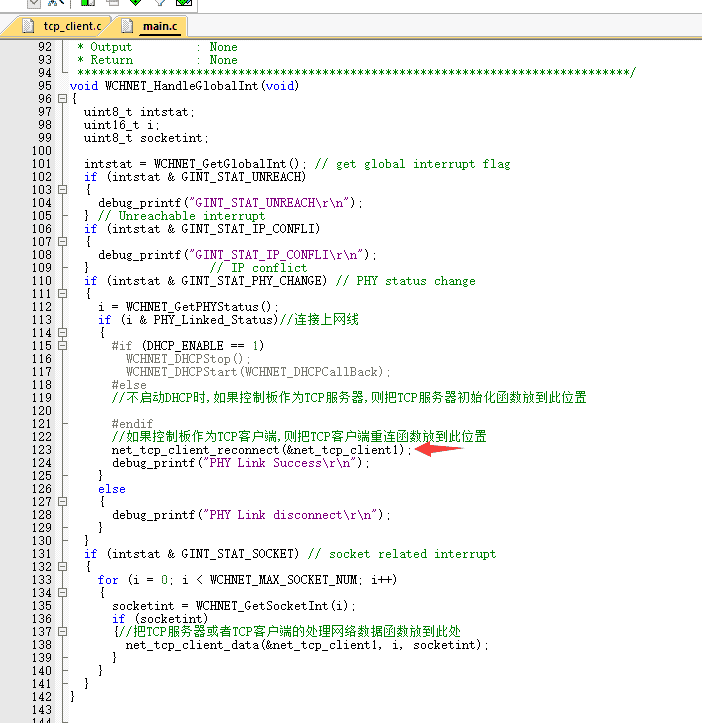Click GINT_STAT_IP_CONFLI in the if condition
The height and width of the screenshot is (723, 702).
tap(247, 229)
